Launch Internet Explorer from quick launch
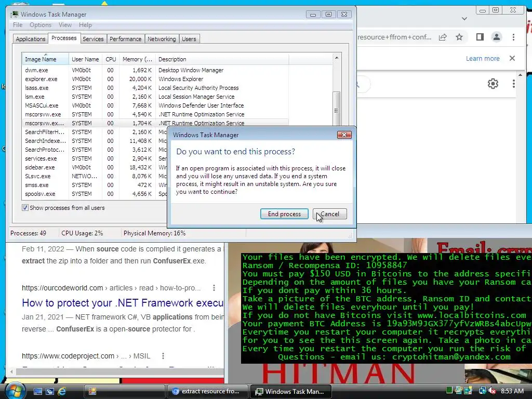 (x=62, y=391)
